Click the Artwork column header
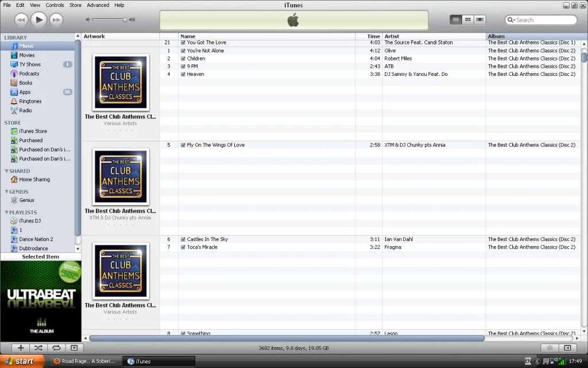Screen dimensions: 588x368 [121, 36]
